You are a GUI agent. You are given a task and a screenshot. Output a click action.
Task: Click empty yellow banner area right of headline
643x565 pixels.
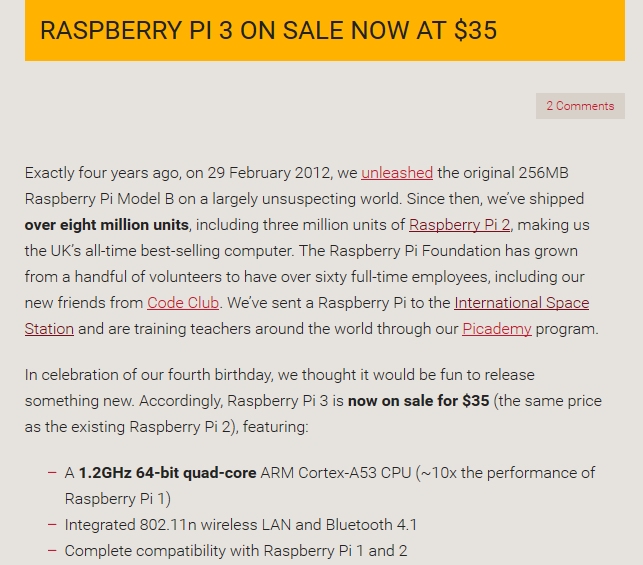click(x=562, y=30)
